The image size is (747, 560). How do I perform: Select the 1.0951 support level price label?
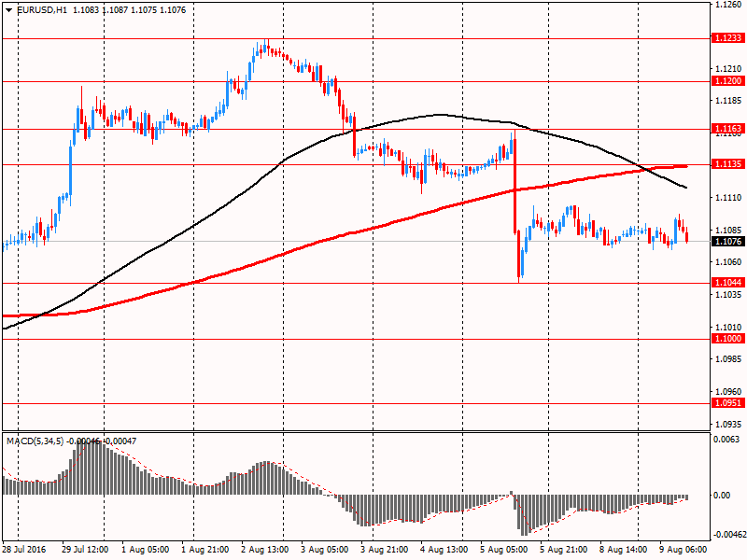(x=728, y=403)
